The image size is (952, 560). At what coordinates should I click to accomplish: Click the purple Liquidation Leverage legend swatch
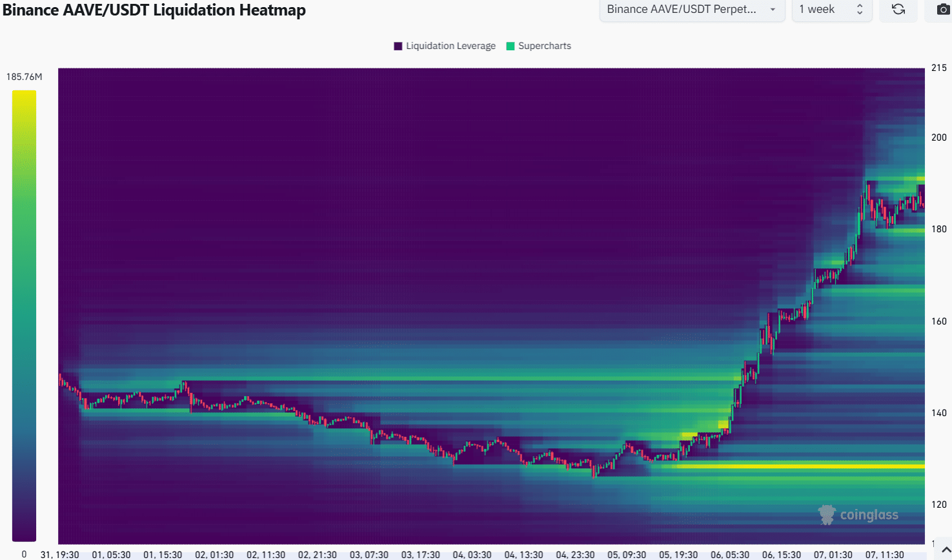tap(398, 46)
